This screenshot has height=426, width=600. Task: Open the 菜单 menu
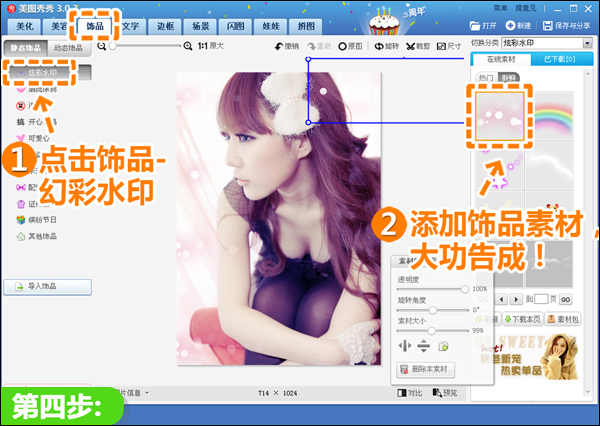(501, 8)
